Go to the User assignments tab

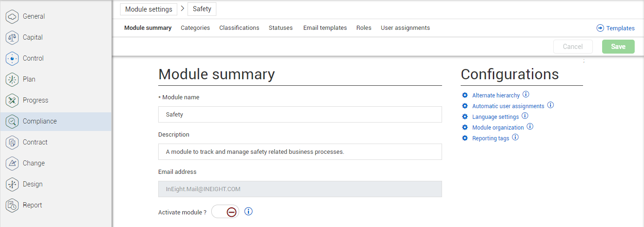[405, 28]
